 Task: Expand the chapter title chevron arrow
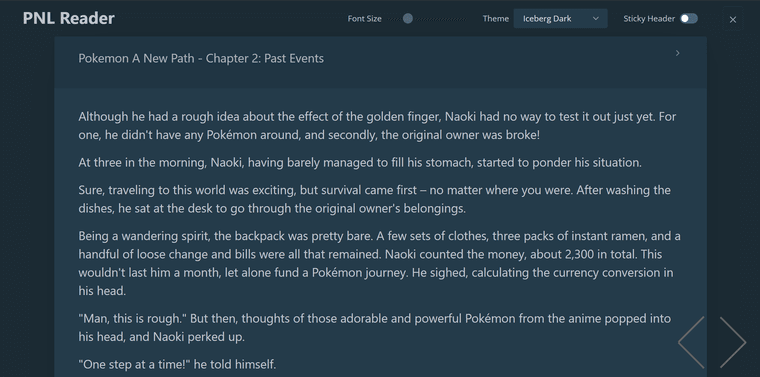[678, 53]
